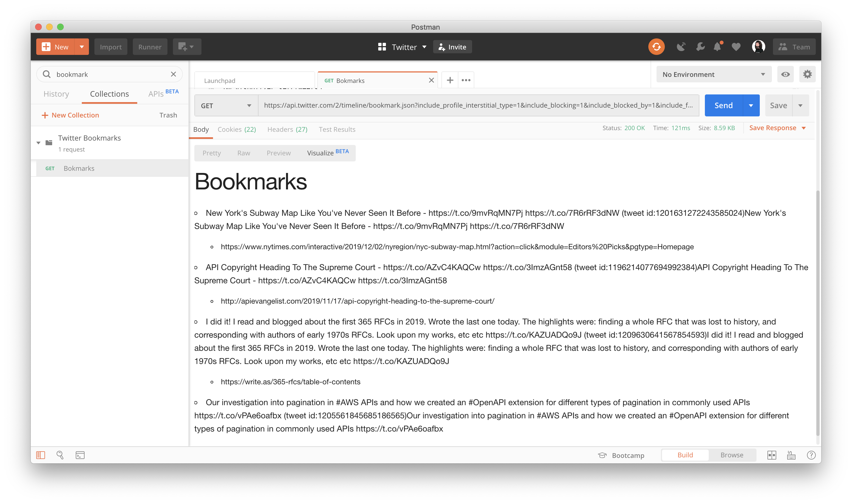Click the write.as/365-rfcs URL text
The height and width of the screenshot is (504, 852).
(290, 382)
